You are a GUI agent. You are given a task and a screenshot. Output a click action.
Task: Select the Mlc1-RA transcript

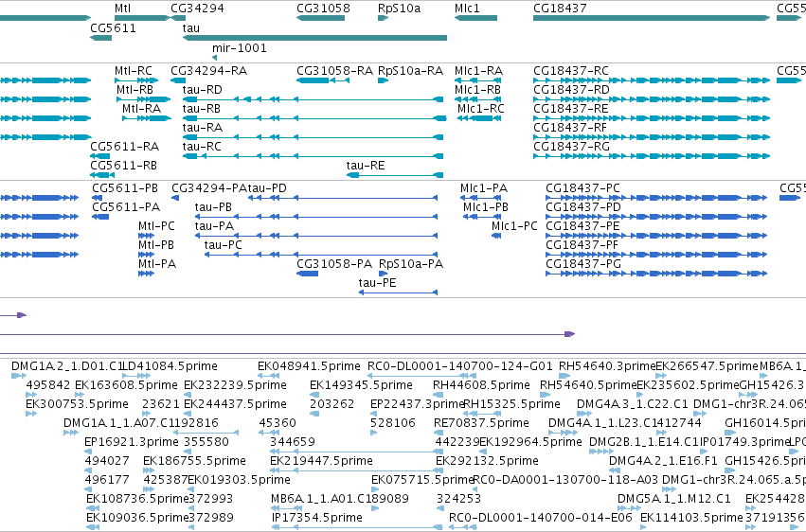pyautogui.click(x=477, y=80)
